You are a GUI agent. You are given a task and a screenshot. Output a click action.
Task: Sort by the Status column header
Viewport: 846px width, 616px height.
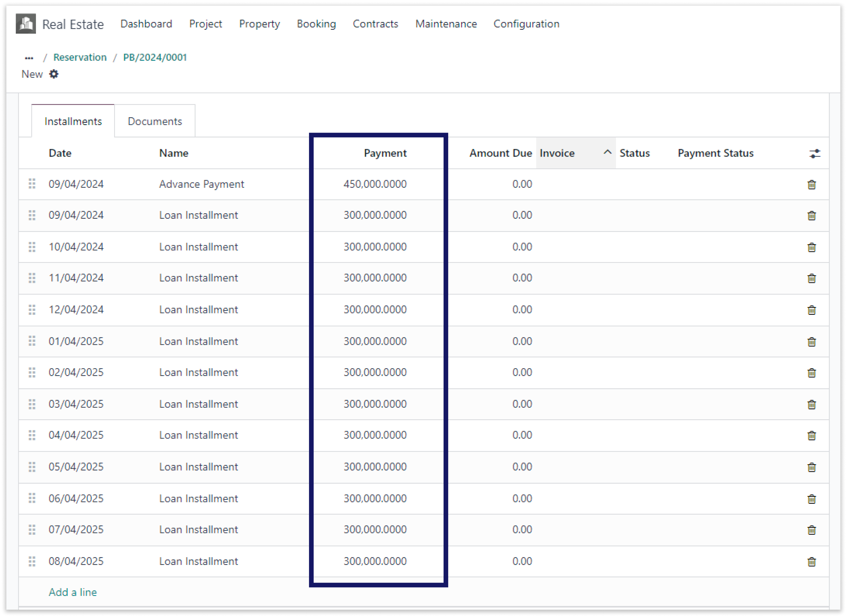click(x=634, y=153)
